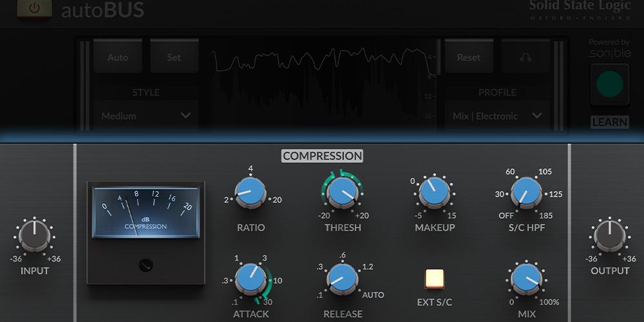Click the power bypass button
The image size is (644, 322).
pos(34,8)
